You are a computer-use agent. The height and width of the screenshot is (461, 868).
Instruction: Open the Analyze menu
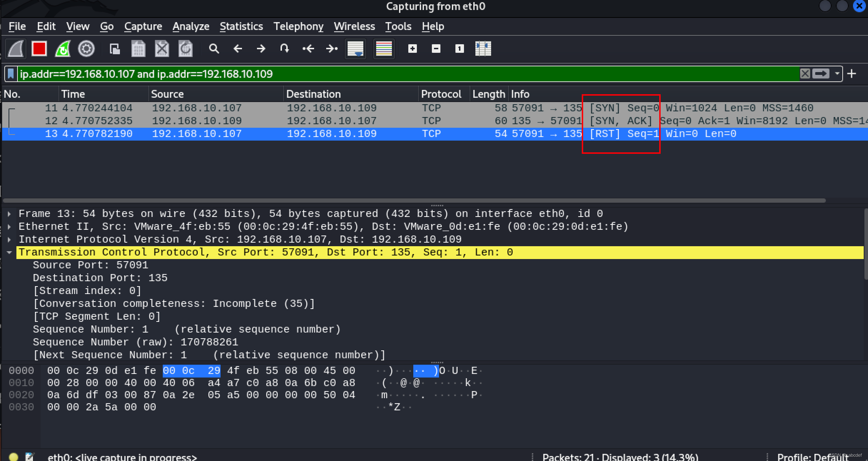click(191, 26)
